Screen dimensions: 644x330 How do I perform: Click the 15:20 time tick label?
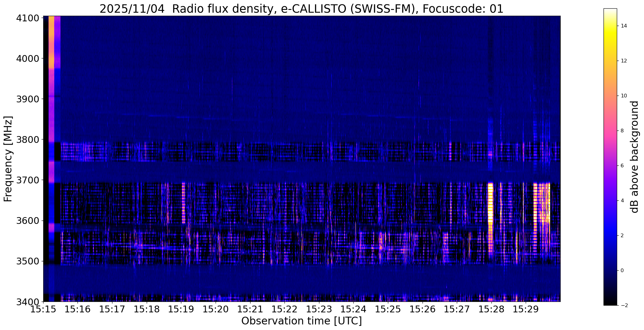216,309
